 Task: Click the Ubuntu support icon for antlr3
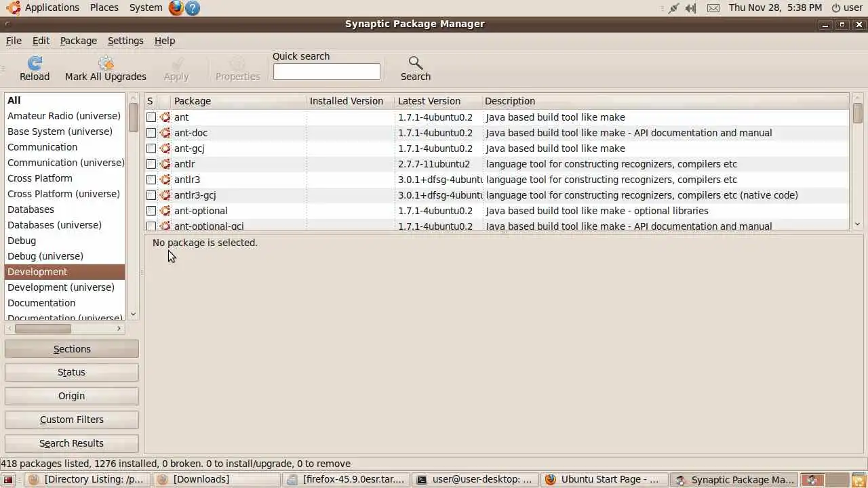pyautogui.click(x=165, y=180)
